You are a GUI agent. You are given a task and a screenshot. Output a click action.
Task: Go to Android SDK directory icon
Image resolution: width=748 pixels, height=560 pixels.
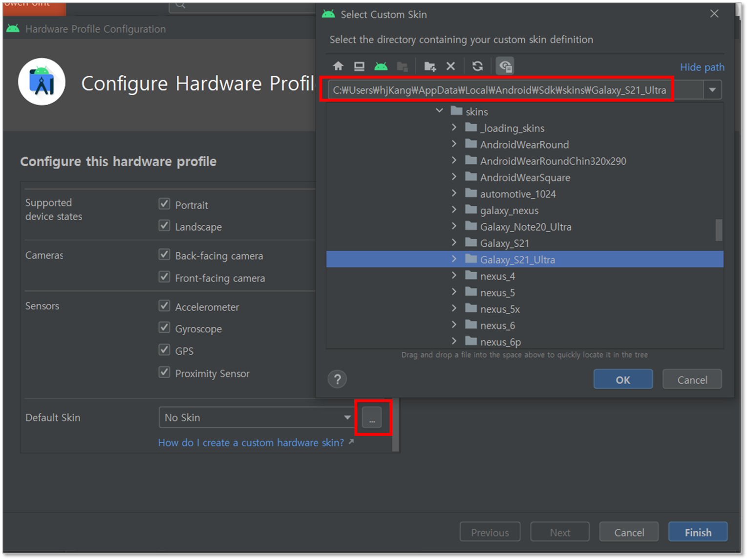tap(381, 66)
